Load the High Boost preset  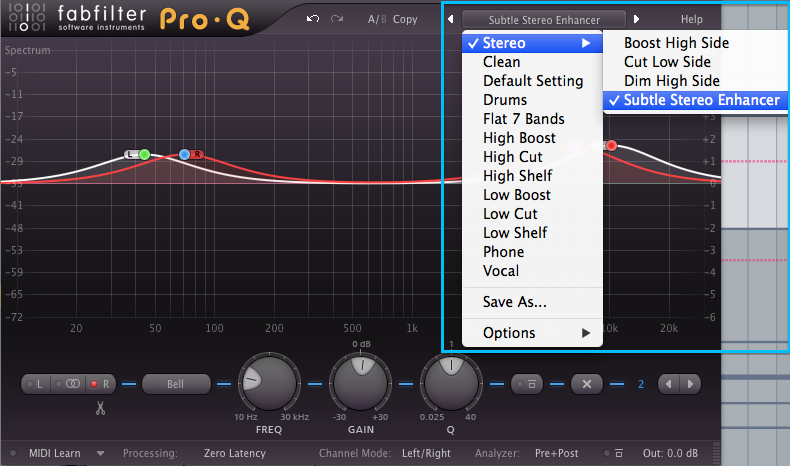click(x=532, y=138)
